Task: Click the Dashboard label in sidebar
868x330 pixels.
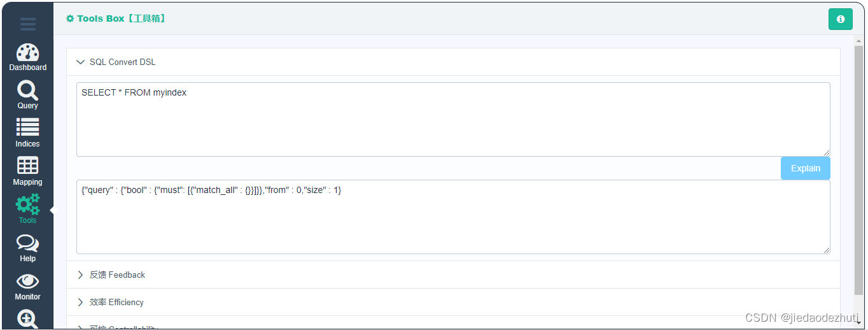Action: (27, 68)
